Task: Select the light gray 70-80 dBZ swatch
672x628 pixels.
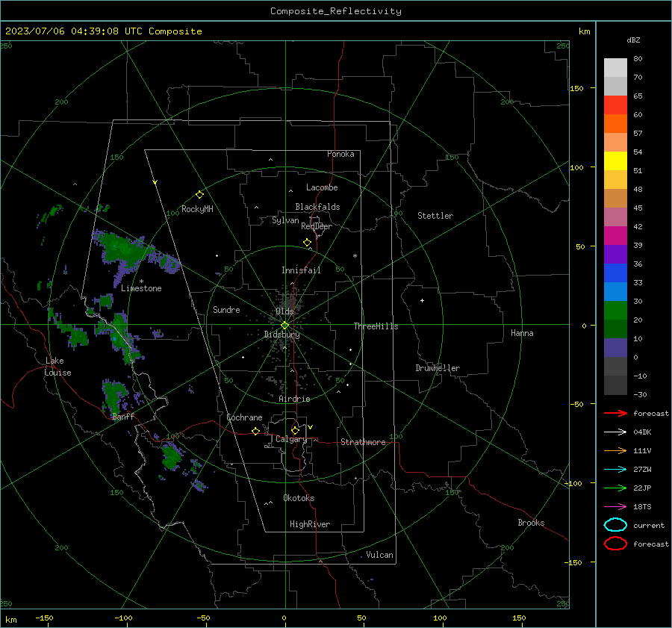Action: 615,68
